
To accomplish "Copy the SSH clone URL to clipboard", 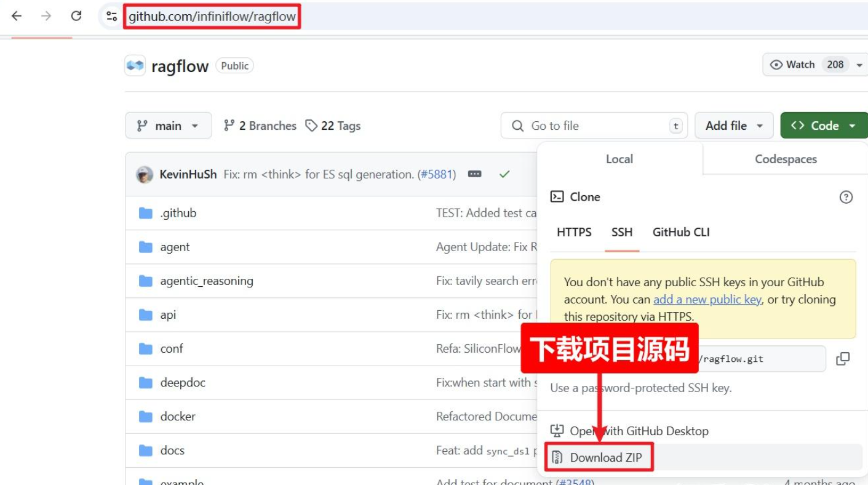I will (x=843, y=359).
